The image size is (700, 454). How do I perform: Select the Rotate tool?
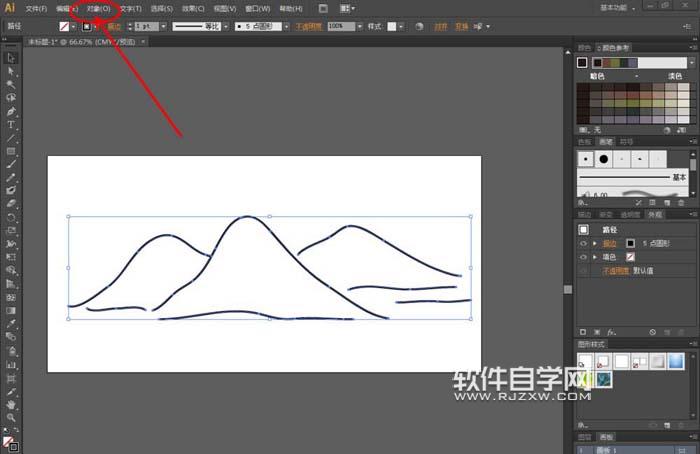click(11, 218)
